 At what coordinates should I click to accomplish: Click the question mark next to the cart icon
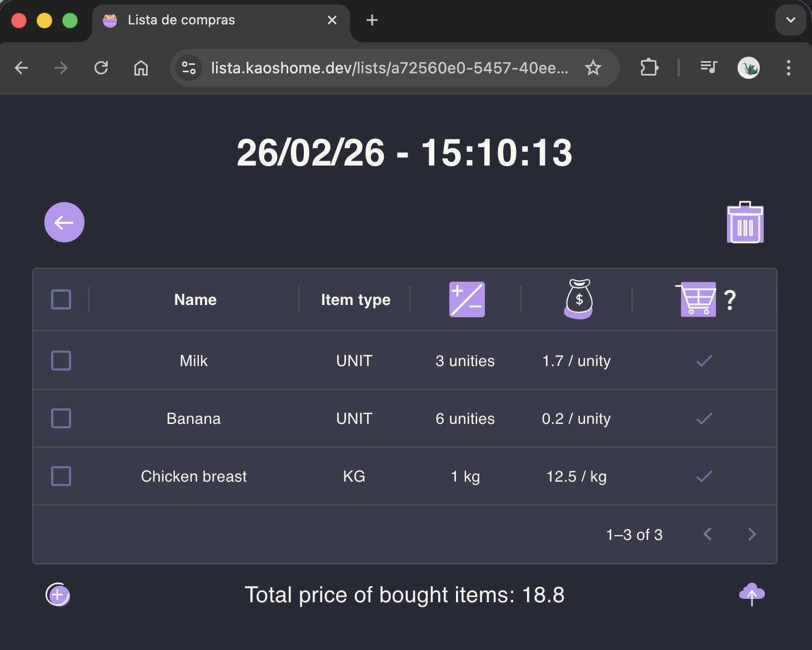point(730,299)
